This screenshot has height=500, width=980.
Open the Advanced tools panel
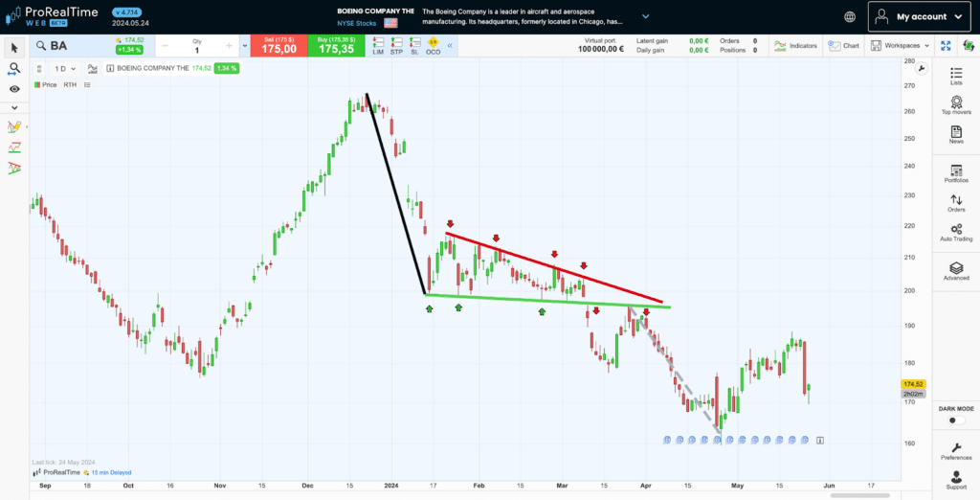point(956,272)
